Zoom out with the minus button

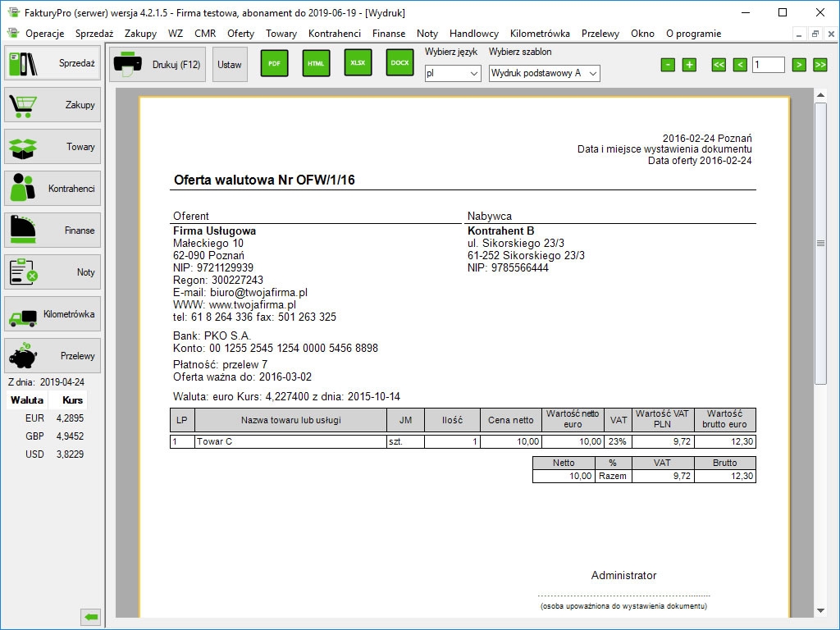pyautogui.click(x=668, y=65)
